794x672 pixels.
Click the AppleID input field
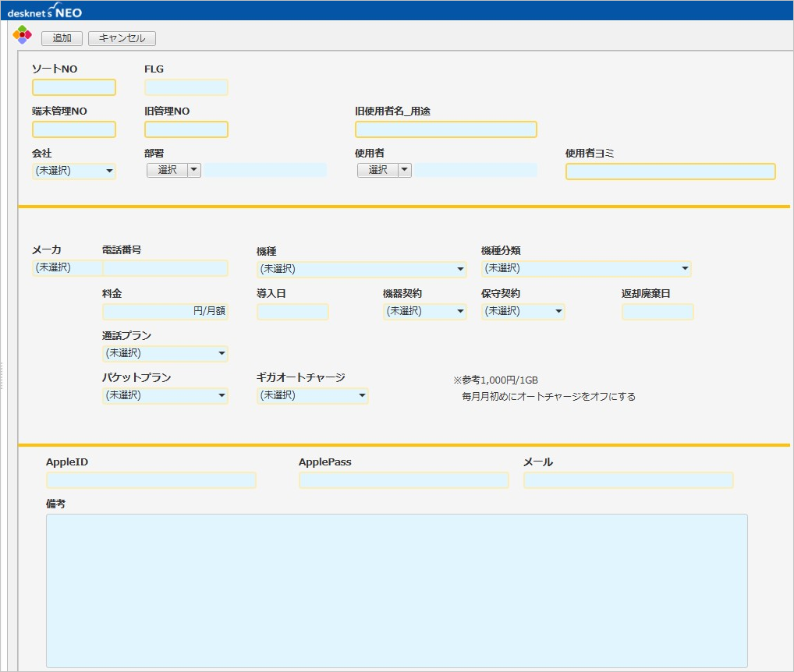[151, 480]
